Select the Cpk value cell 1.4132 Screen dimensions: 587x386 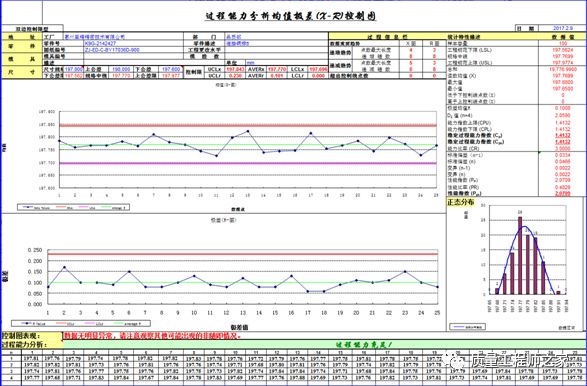pyautogui.click(x=562, y=142)
